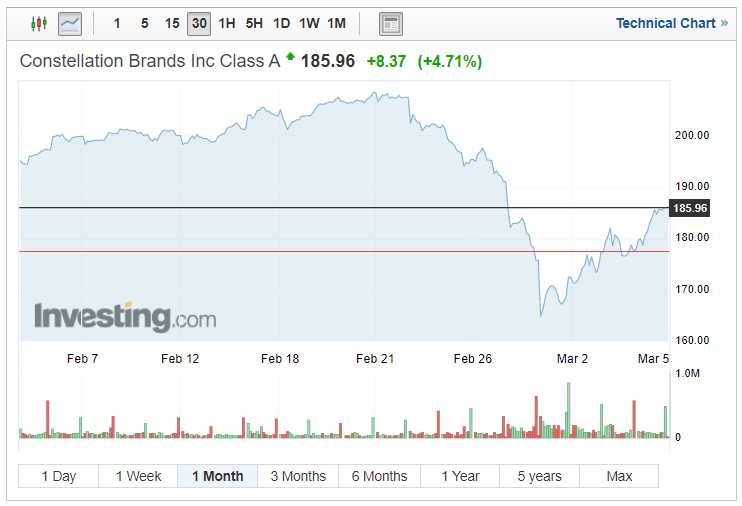
Task: Set interval to 15 minutes
Action: pyautogui.click(x=172, y=23)
